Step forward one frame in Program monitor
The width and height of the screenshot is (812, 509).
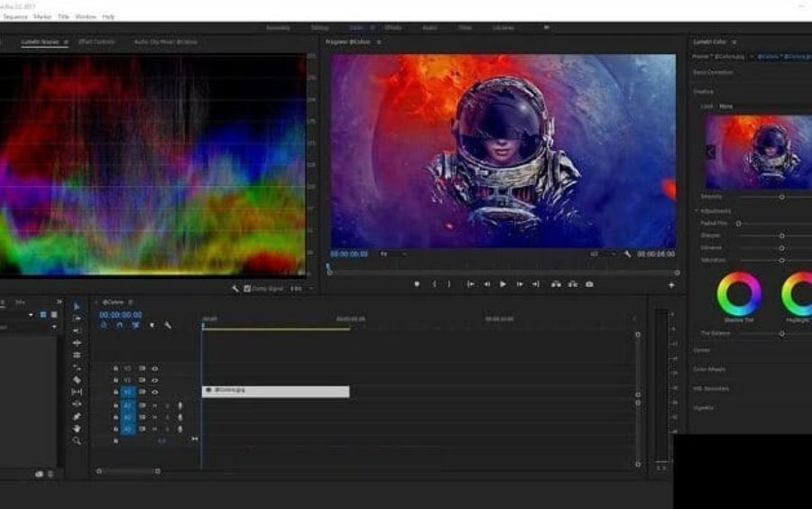520,284
